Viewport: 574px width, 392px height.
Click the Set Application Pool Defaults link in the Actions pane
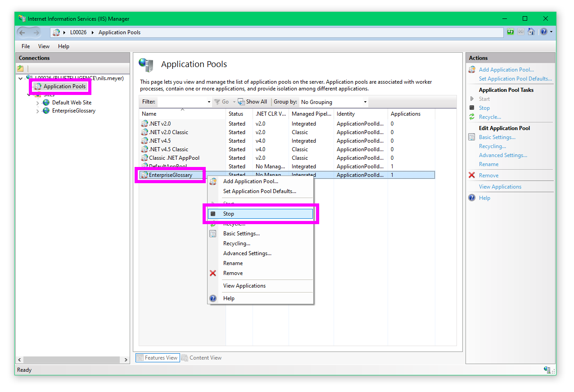515,79
